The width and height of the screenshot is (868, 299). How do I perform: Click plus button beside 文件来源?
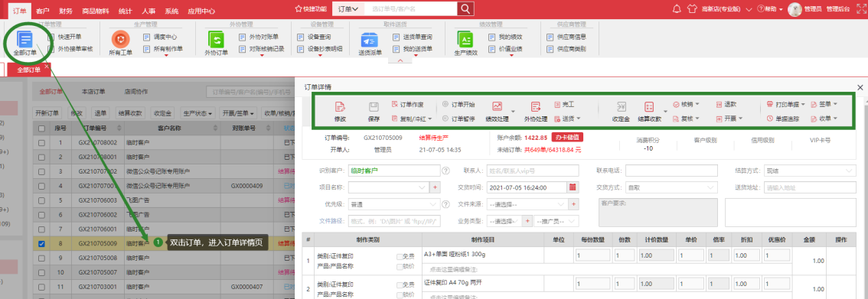(x=573, y=204)
